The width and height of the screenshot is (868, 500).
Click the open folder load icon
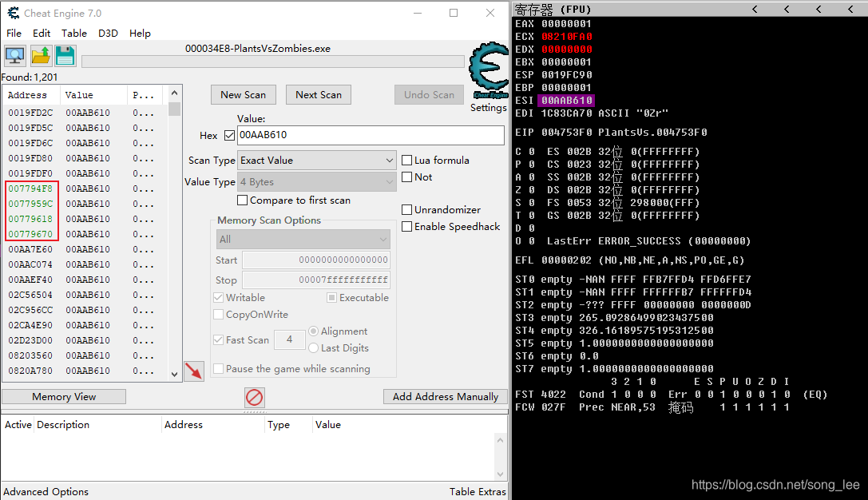(x=41, y=55)
